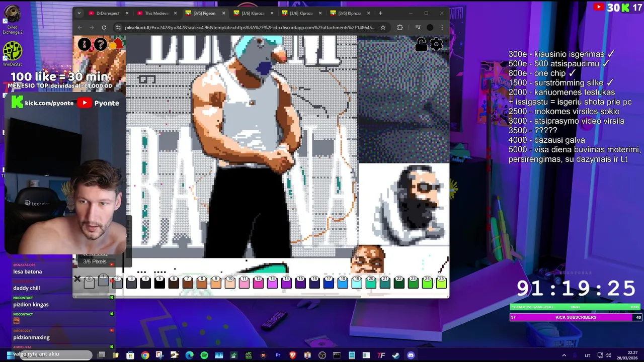Open the info icon on the pixel canvas
This screenshot has width=644, height=362.
coord(85,45)
